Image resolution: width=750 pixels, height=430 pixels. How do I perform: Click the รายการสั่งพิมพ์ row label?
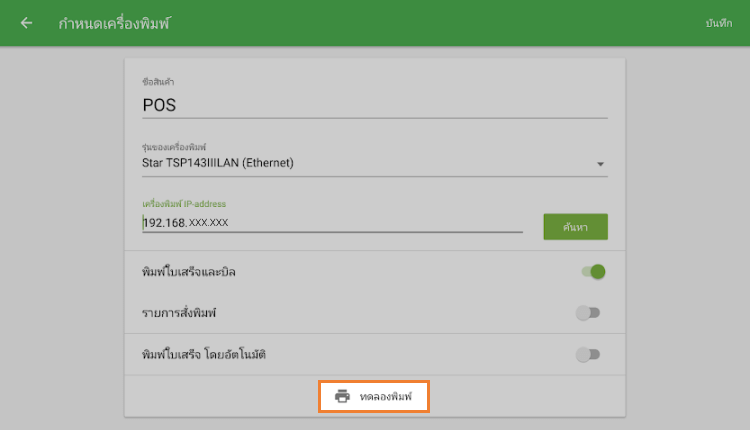(x=179, y=313)
